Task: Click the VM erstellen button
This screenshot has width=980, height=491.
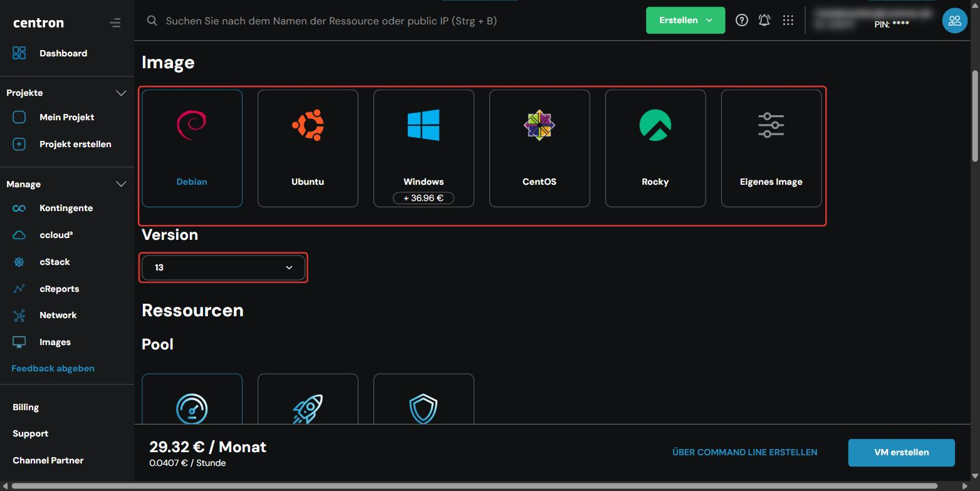Action: point(901,452)
